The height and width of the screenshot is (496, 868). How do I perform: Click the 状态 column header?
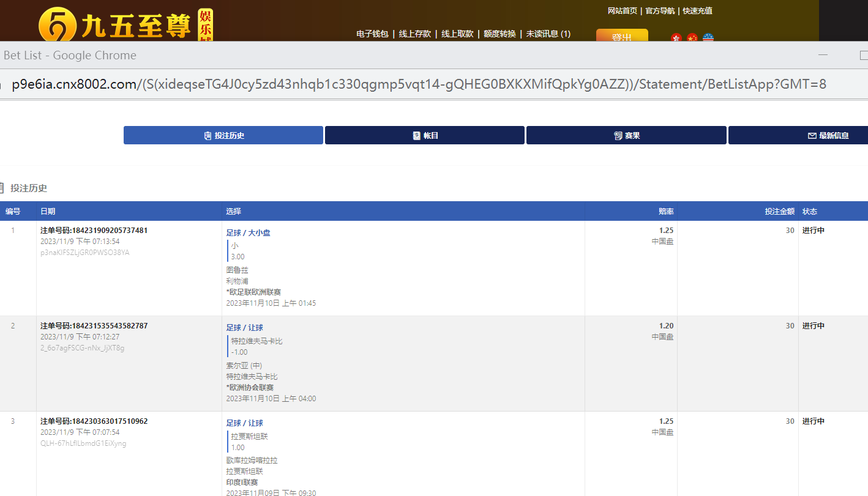[x=810, y=212]
